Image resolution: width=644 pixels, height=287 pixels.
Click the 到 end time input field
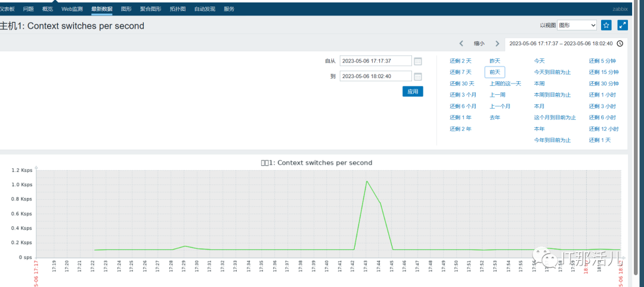click(376, 76)
